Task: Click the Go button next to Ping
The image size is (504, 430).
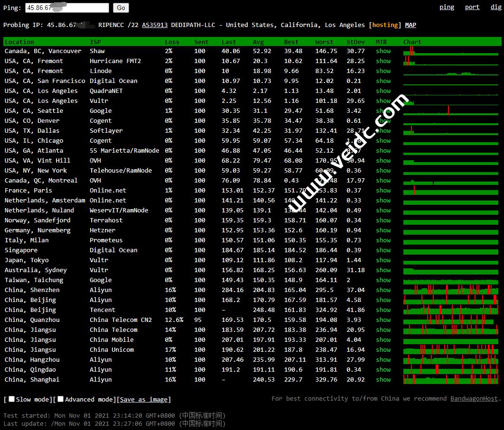Action: (121, 8)
